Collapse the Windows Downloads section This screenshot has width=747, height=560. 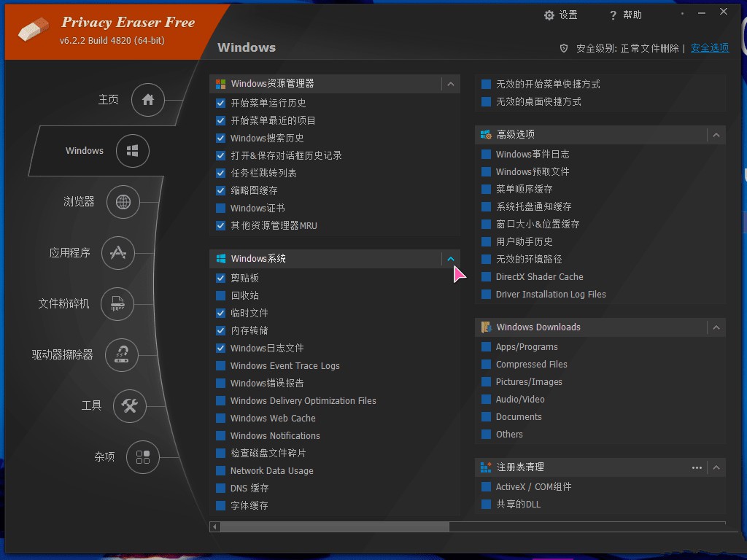pyautogui.click(x=716, y=327)
